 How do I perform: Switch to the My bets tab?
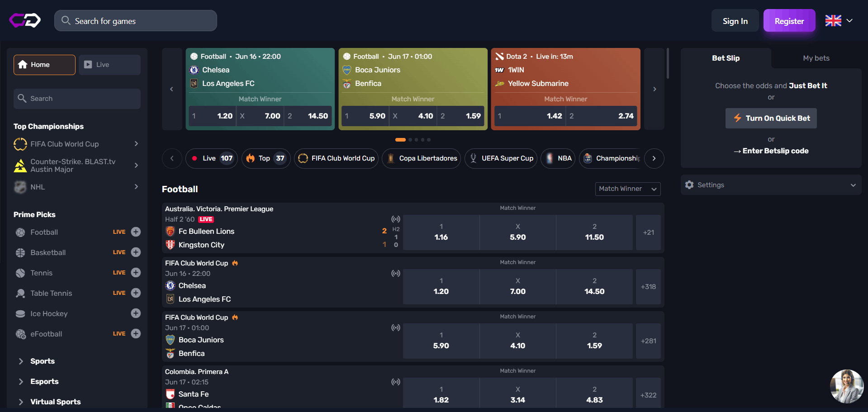[x=816, y=58]
